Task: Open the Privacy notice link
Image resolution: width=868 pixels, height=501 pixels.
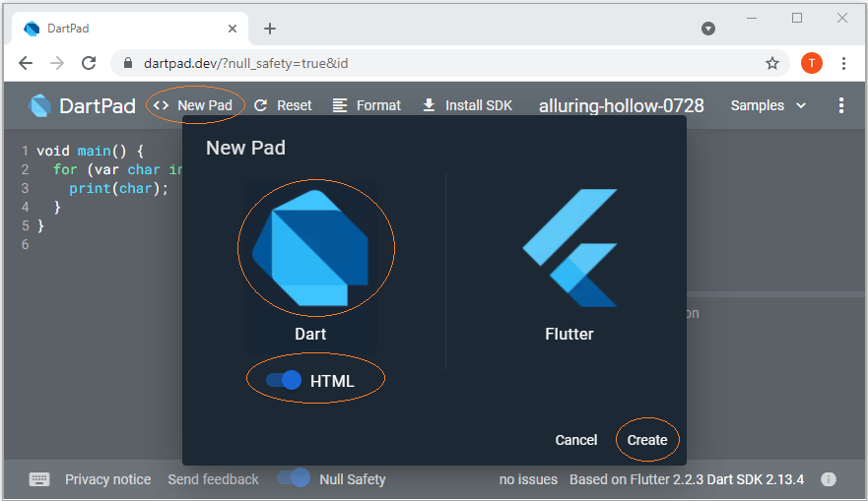Action: [108, 479]
